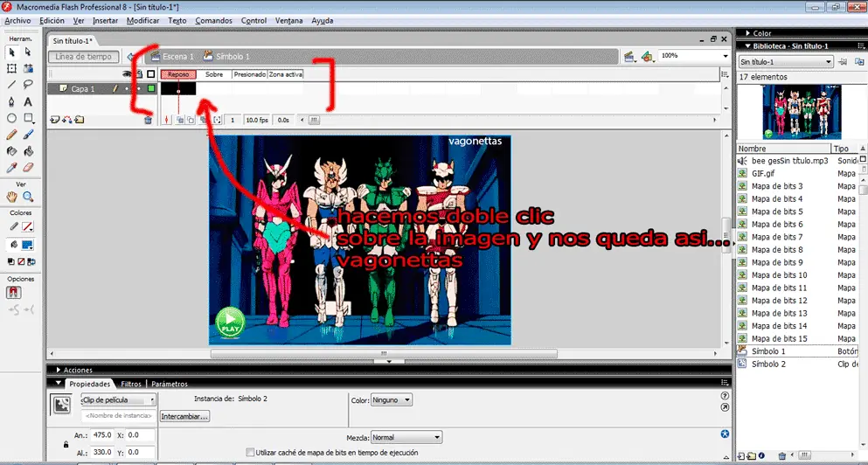Choose the Rectangle tool
The height and width of the screenshot is (465, 868).
pyautogui.click(x=28, y=118)
